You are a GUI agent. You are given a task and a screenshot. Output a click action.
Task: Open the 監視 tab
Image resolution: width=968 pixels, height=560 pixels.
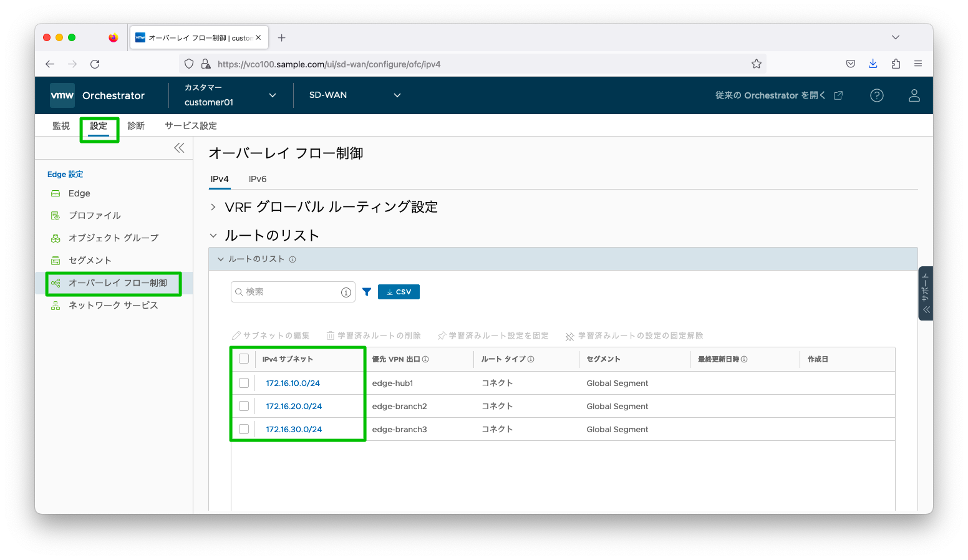point(61,126)
